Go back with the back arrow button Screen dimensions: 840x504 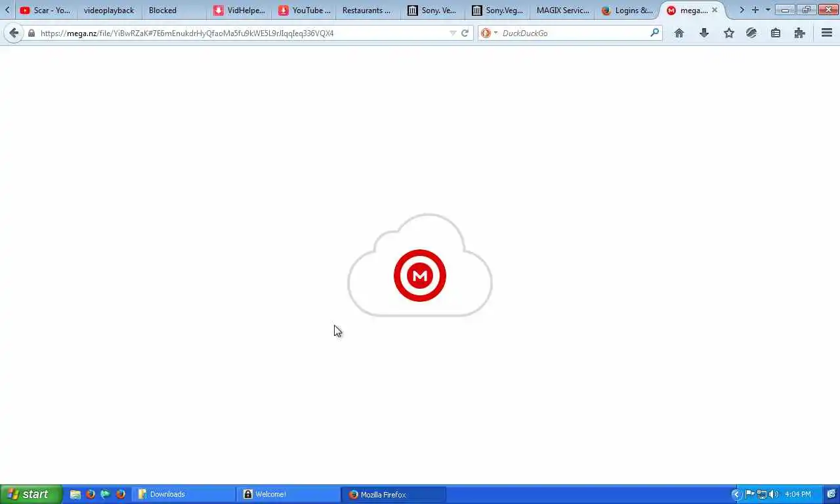tap(14, 33)
